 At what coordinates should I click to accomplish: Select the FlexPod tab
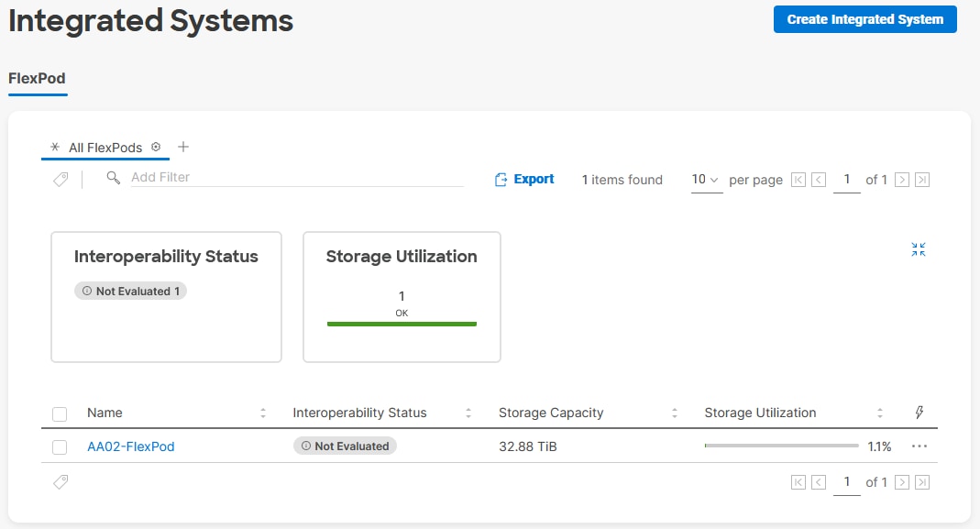point(37,78)
